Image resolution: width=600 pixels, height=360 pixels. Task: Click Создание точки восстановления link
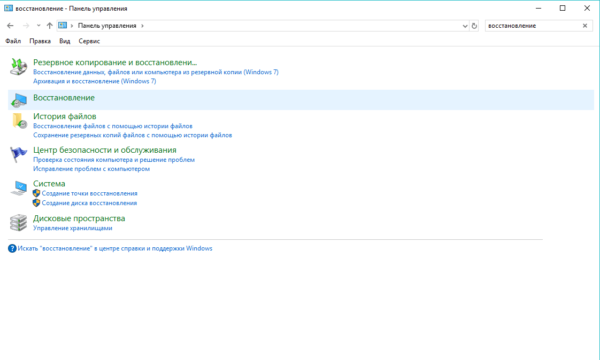pos(90,193)
